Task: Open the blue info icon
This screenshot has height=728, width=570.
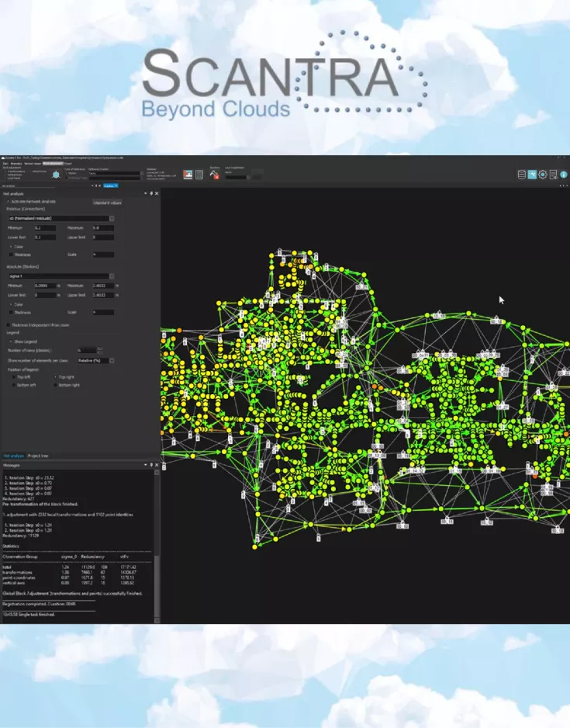Action: click(x=564, y=175)
